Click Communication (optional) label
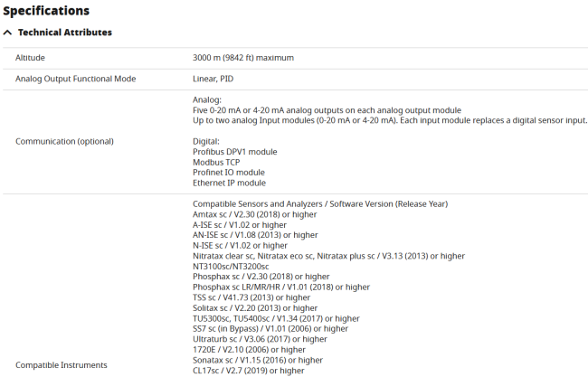Screen dimensions: 588x377 [64, 141]
